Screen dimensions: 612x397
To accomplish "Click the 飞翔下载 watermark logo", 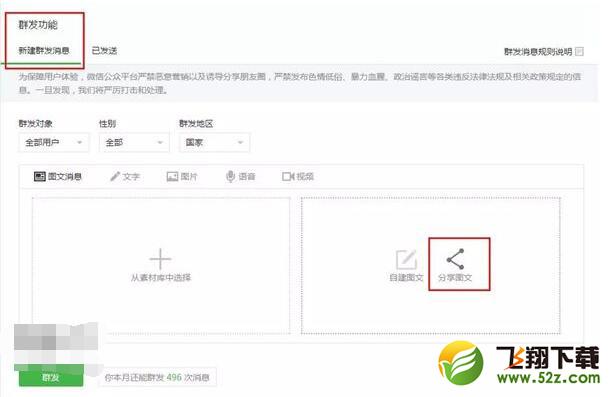I will (x=519, y=363).
